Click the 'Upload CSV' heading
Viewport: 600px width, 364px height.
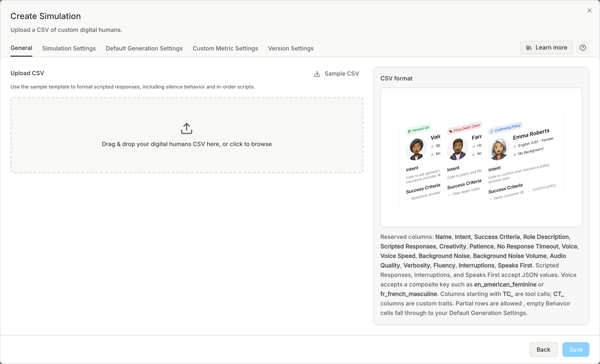point(27,73)
